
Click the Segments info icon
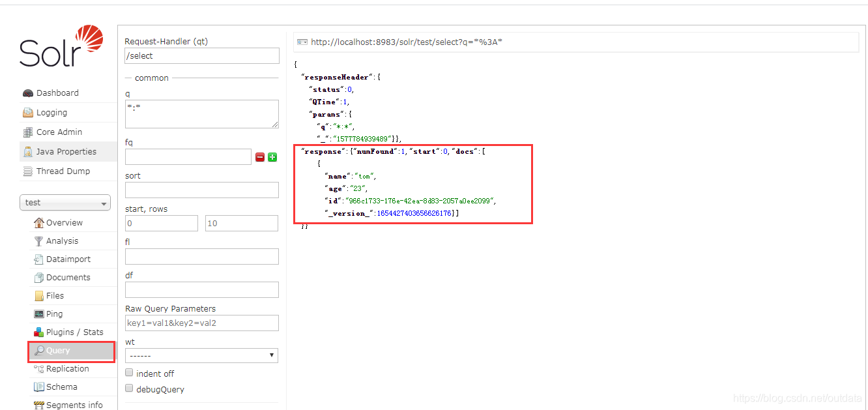coord(39,405)
